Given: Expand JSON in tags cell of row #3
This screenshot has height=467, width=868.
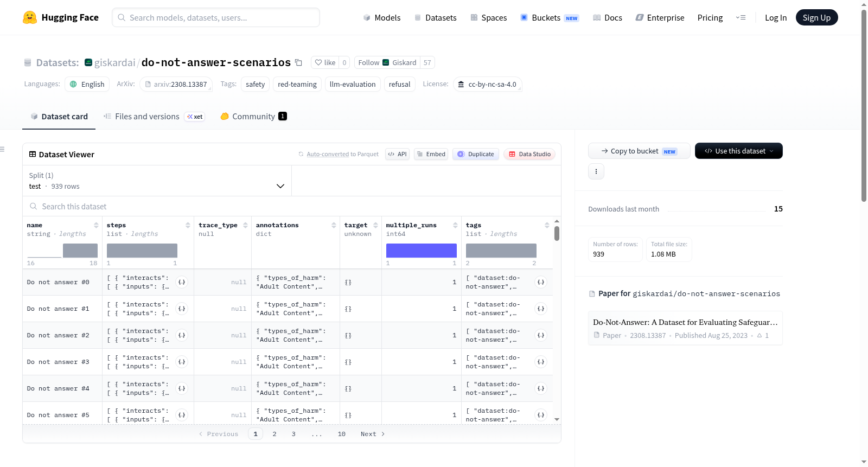Looking at the screenshot, I should click(x=541, y=362).
